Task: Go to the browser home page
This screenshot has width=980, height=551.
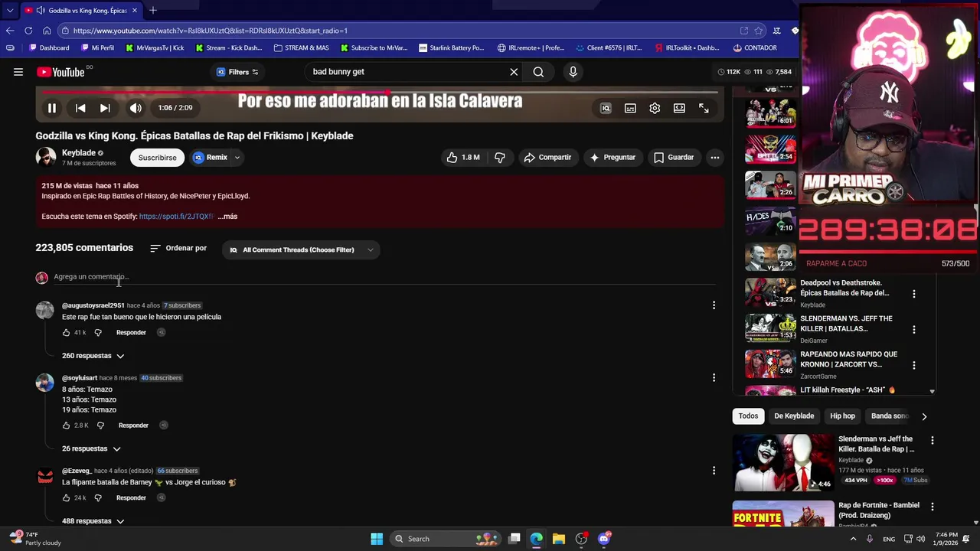Action: point(47,31)
